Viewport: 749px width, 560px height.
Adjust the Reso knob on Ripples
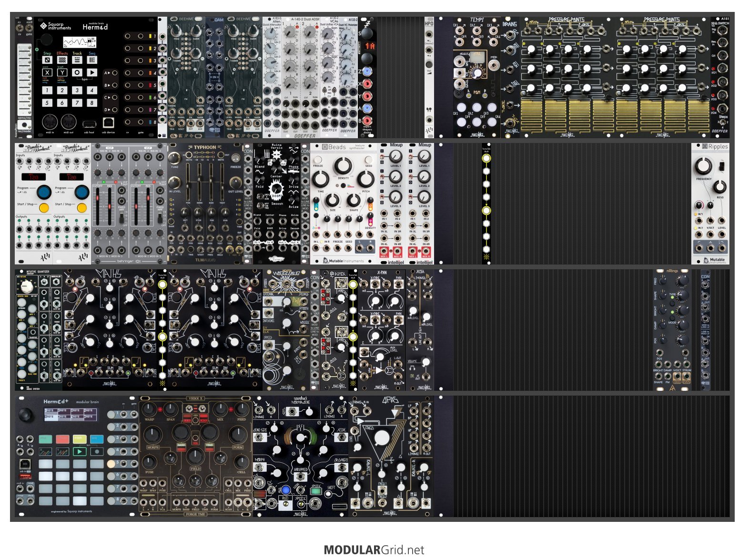pyautogui.click(x=720, y=186)
